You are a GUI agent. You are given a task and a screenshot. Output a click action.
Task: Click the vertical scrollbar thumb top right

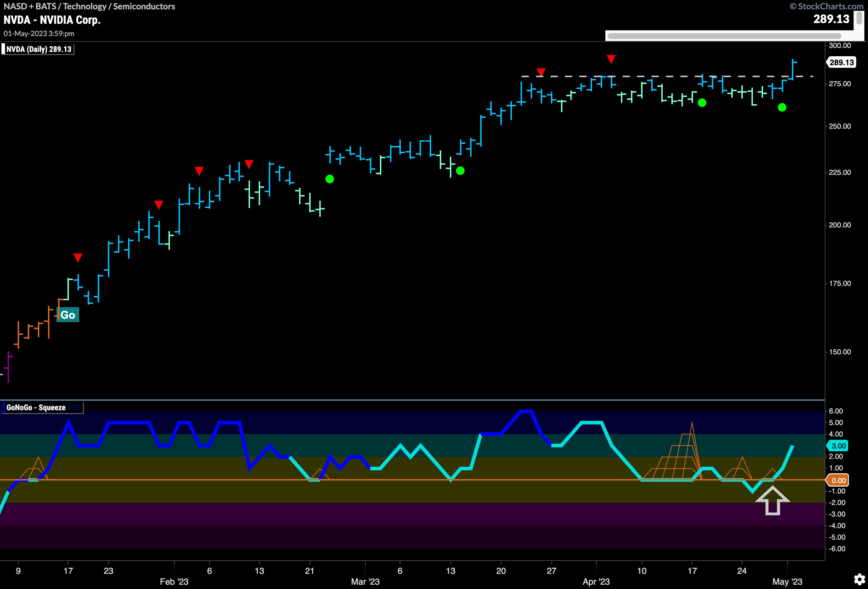click(859, 18)
